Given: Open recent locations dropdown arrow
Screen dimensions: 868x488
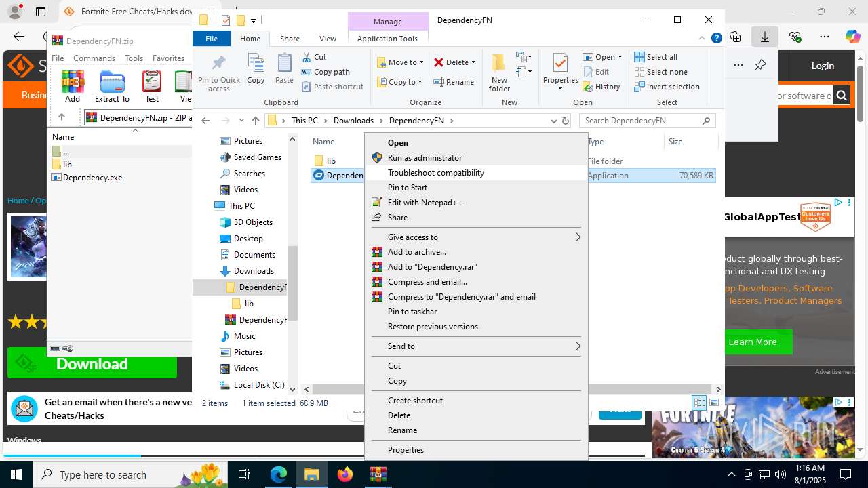Looking at the screenshot, I should click(x=241, y=121).
